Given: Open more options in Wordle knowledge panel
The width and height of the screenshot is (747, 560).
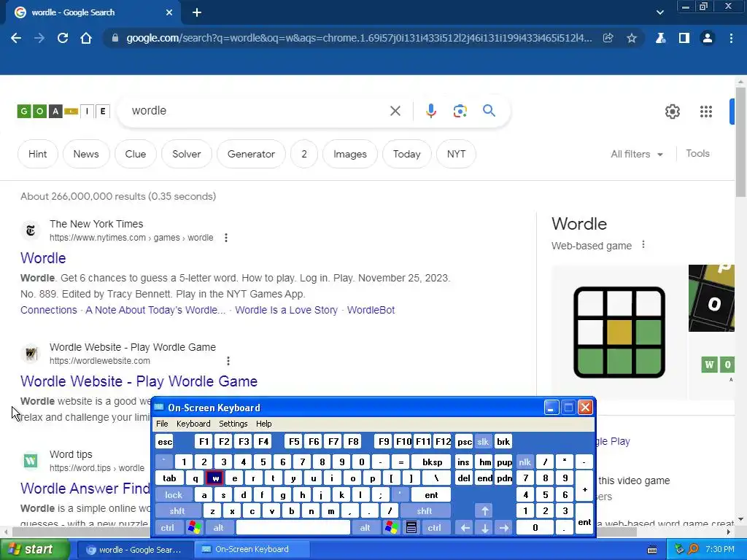Looking at the screenshot, I should pos(643,245).
